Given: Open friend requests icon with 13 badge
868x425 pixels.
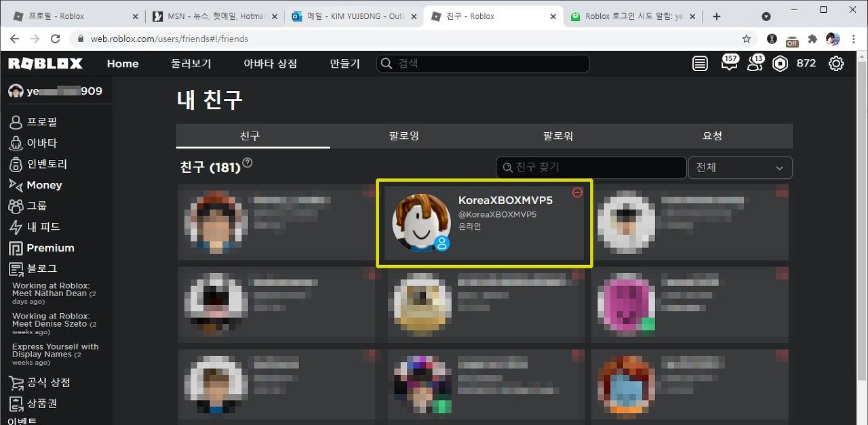Looking at the screenshot, I should pos(754,64).
